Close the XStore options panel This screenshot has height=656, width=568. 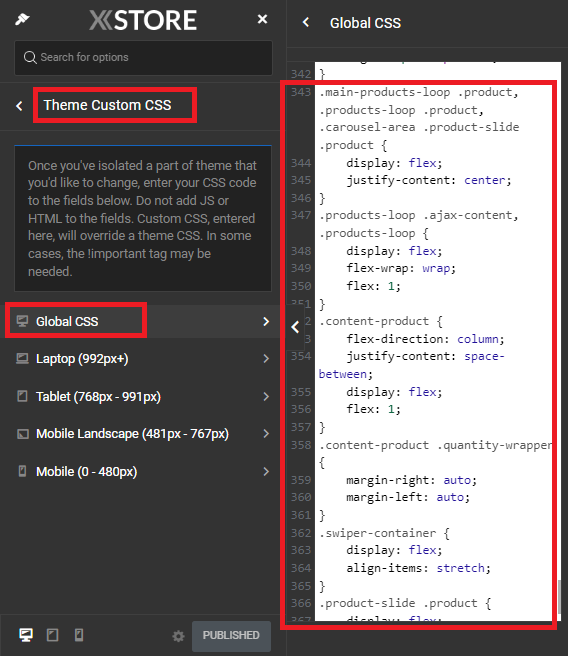262,19
